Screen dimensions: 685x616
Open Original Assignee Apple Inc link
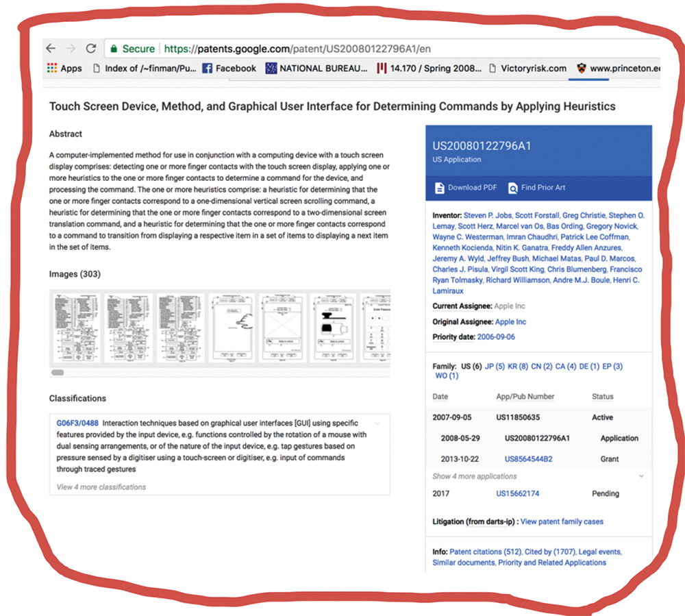tap(510, 321)
